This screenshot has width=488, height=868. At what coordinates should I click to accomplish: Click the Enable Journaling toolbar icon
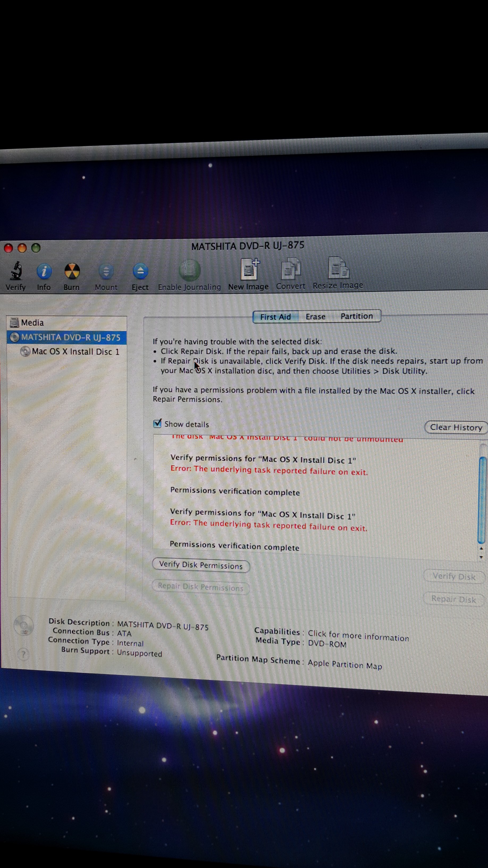tap(190, 270)
